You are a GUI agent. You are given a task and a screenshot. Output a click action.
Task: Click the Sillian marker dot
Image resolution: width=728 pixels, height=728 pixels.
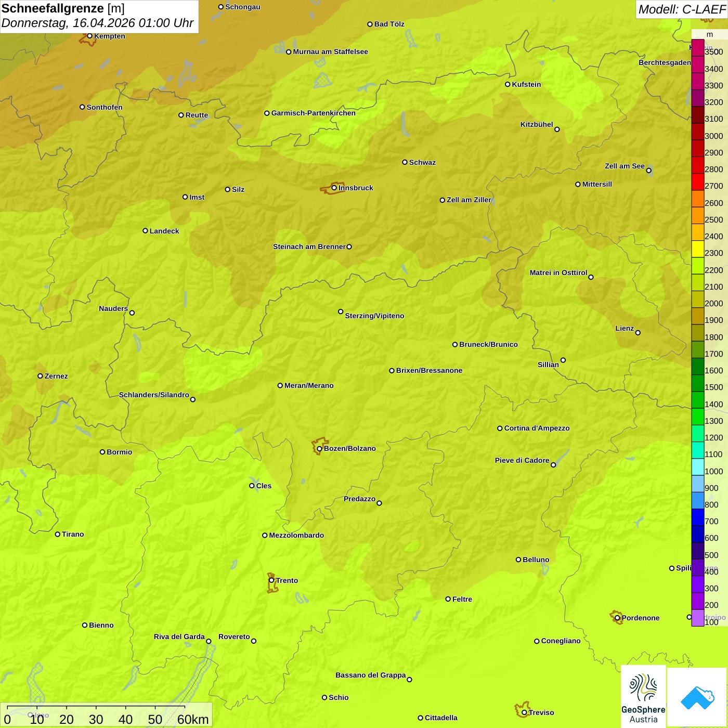[563, 360]
